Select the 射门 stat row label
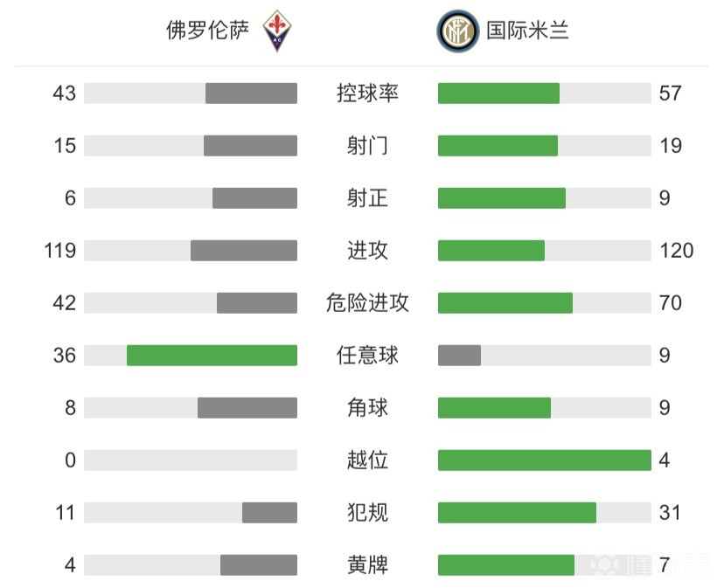This screenshot has height=588, width=724. point(367,146)
